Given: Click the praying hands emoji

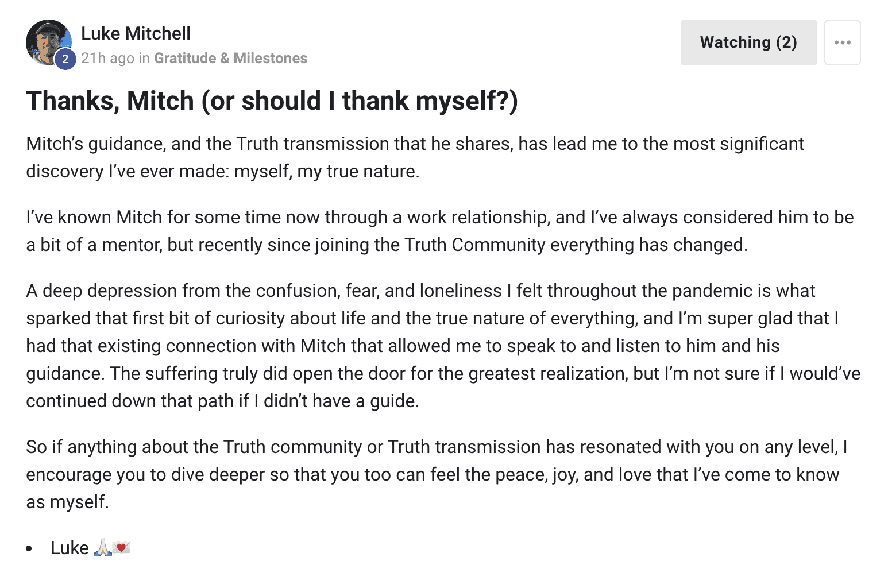Looking at the screenshot, I should pos(102,548).
